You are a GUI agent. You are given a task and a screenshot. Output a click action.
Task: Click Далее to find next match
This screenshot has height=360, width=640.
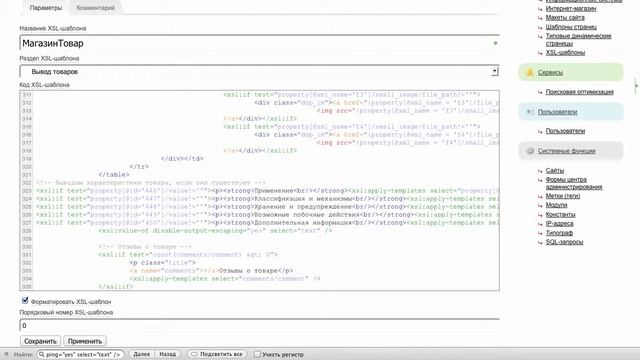coord(141,354)
